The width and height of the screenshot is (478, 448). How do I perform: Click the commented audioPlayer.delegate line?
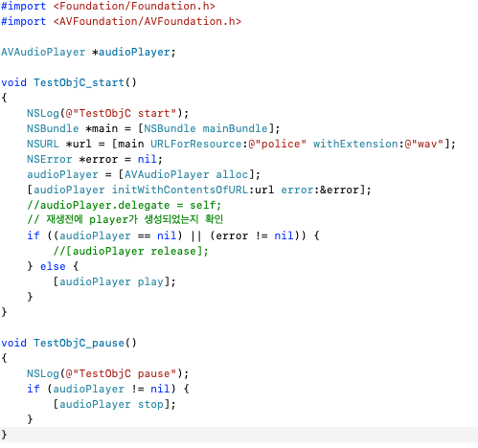125,205
